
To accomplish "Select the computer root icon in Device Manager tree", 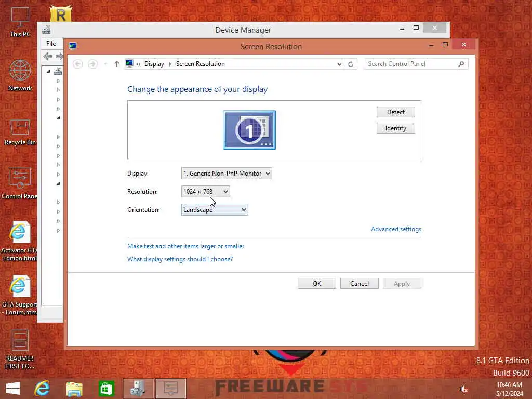I will tap(58, 71).
